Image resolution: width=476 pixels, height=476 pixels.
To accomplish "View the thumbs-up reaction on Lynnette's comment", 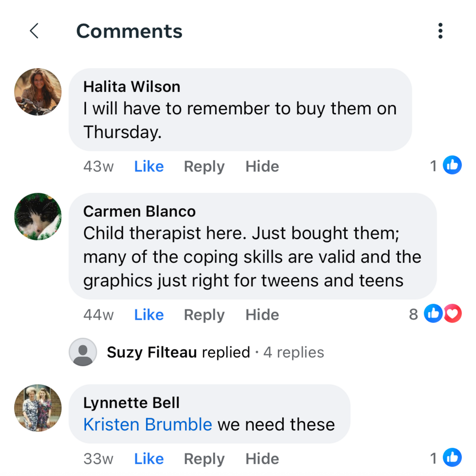I will coord(452,458).
